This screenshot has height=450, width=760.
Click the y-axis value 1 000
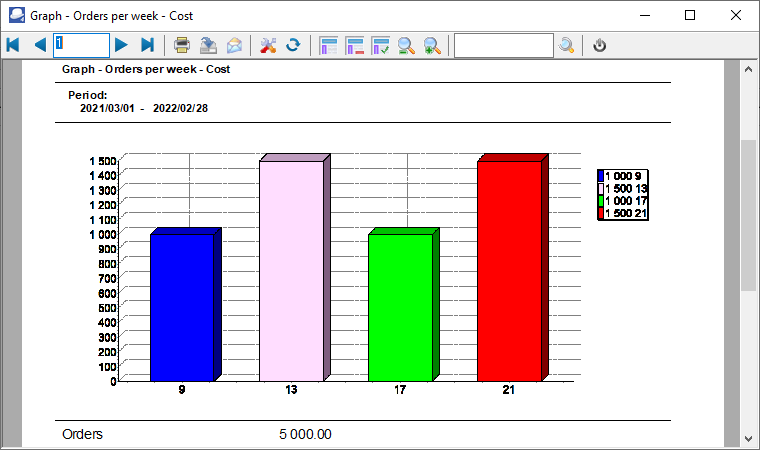coord(103,234)
